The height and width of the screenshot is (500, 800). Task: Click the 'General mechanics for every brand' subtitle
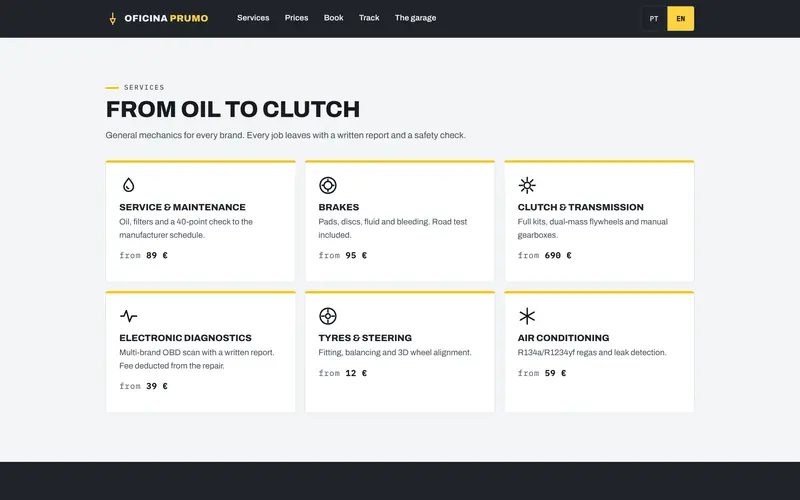click(x=286, y=135)
